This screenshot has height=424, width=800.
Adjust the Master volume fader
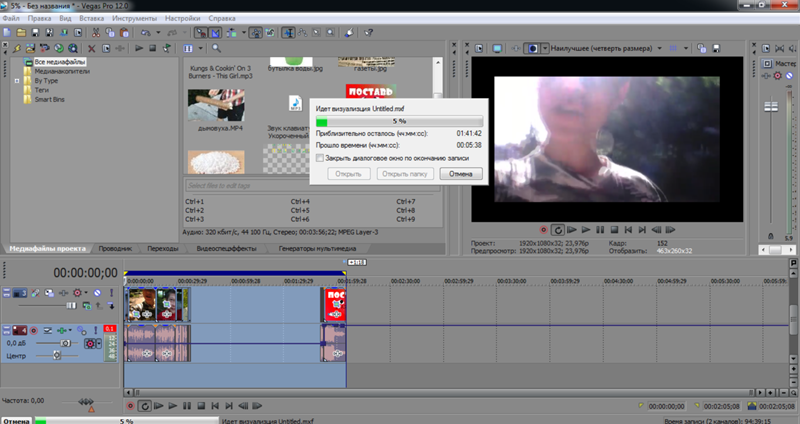771,107
